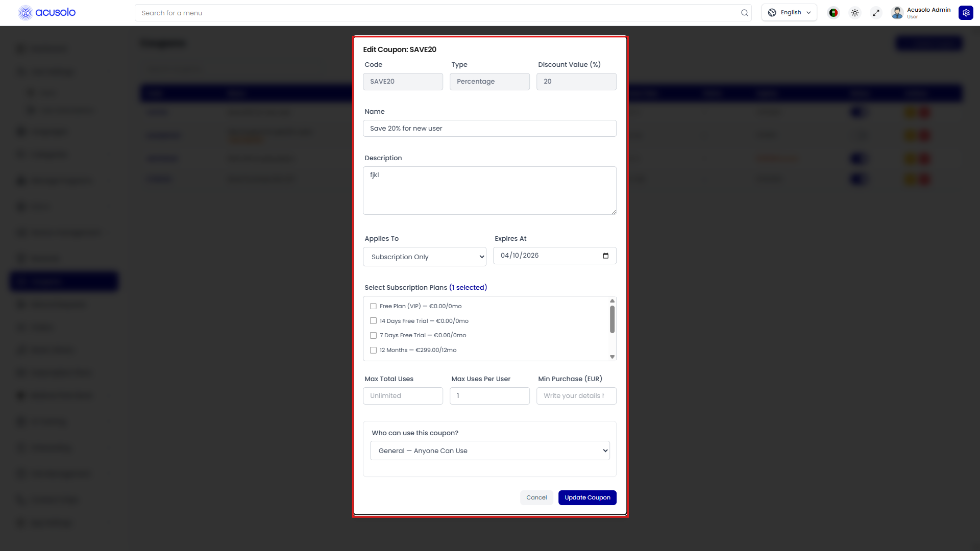Check the 14 Days Free Trial checkbox
Viewport: 980px width, 551px height.
point(373,321)
